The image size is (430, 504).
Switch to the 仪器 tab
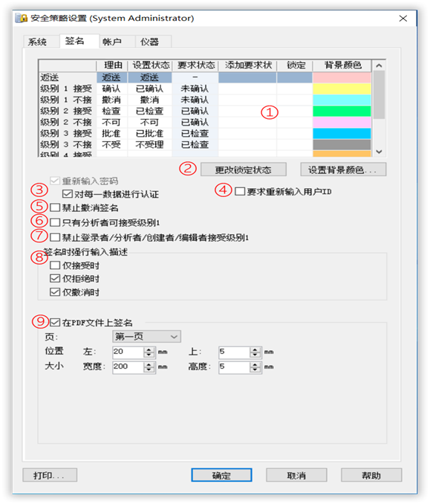(149, 42)
